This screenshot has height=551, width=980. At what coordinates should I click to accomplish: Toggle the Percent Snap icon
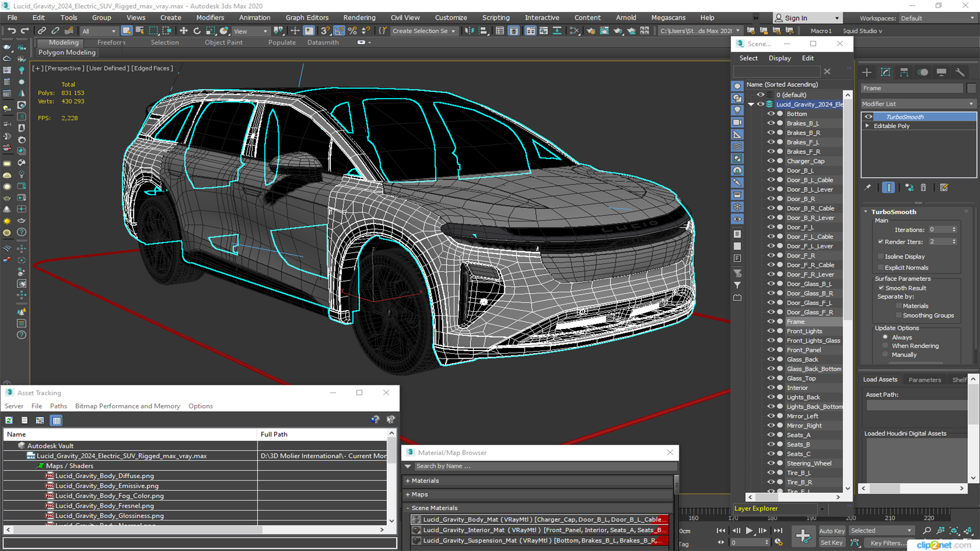(x=352, y=31)
